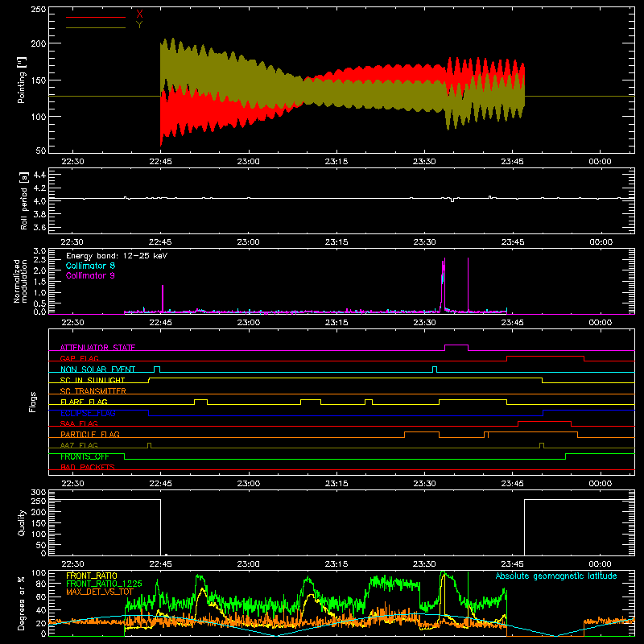Click the ECLIPSE_FLAG label
The height and width of the screenshot is (644, 644).
click(x=88, y=413)
